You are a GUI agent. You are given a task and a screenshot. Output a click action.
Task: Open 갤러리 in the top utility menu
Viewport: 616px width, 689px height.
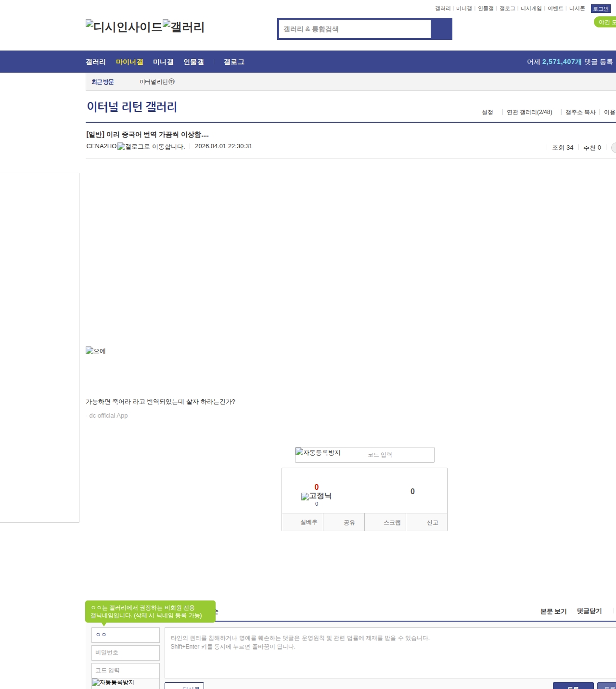443,9
